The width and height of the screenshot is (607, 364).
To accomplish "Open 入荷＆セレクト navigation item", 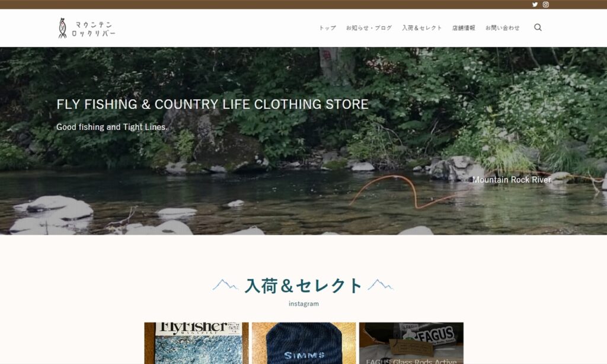I will click(422, 28).
